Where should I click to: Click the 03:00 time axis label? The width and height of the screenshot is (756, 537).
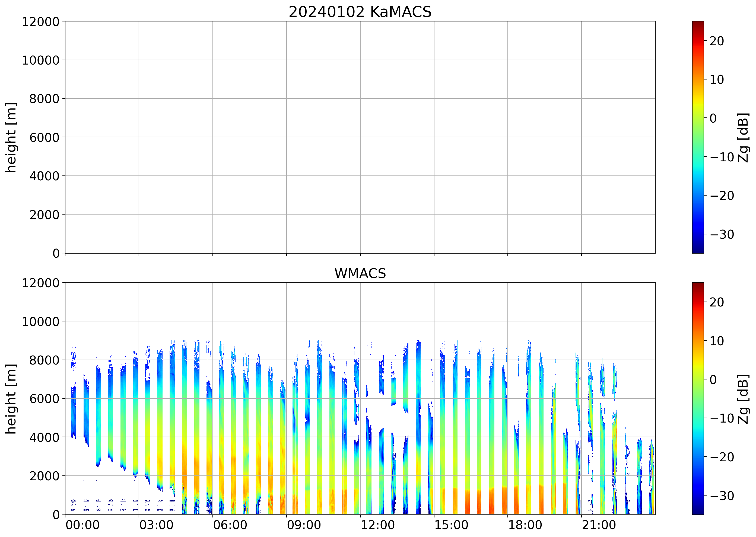tap(156, 525)
